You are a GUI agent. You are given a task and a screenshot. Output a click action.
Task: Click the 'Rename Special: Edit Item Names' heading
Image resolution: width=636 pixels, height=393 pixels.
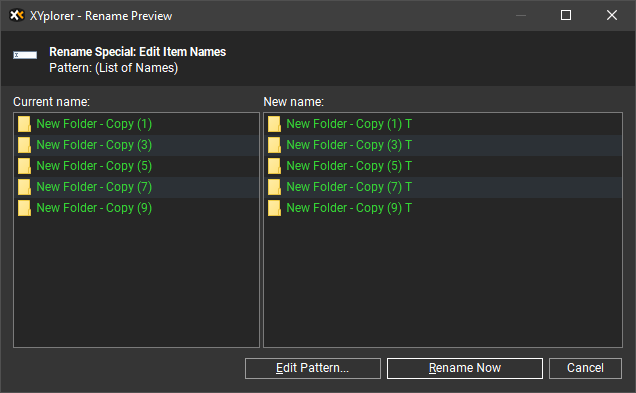138,52
